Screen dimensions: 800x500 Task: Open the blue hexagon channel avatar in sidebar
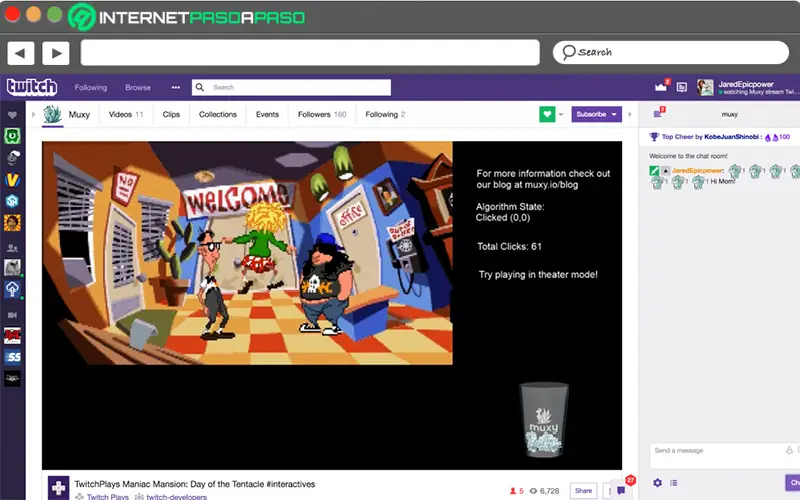pyautogui.click(x=12, y=201)
